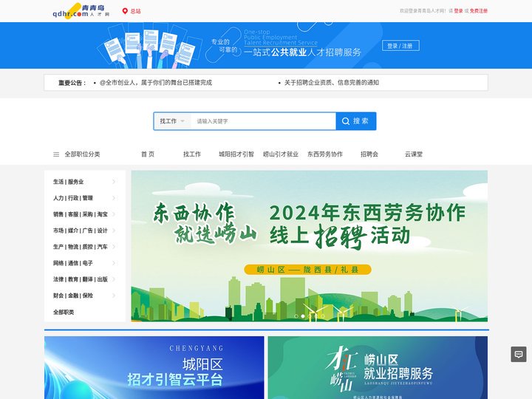This screenshot has width=532, height=399.
Task: Click the 登录/注册 banner button
Action: (x=400, y=46)
